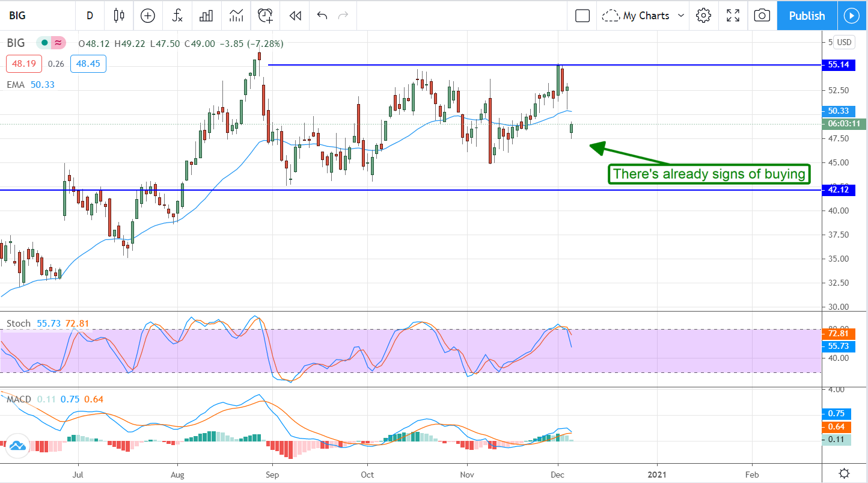This screenshot has height=483, width=868.
Task: Open the D time interval dropdown
Action: pos(90,16)
